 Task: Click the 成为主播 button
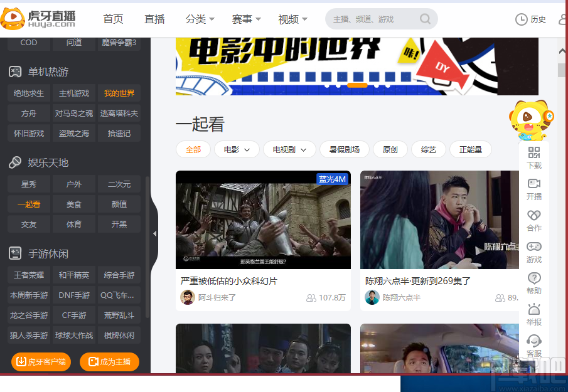(x=109, y=362)
